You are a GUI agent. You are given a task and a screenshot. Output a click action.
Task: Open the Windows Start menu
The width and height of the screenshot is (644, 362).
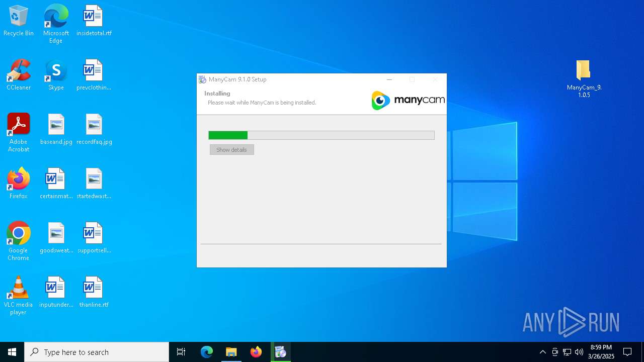12,352
